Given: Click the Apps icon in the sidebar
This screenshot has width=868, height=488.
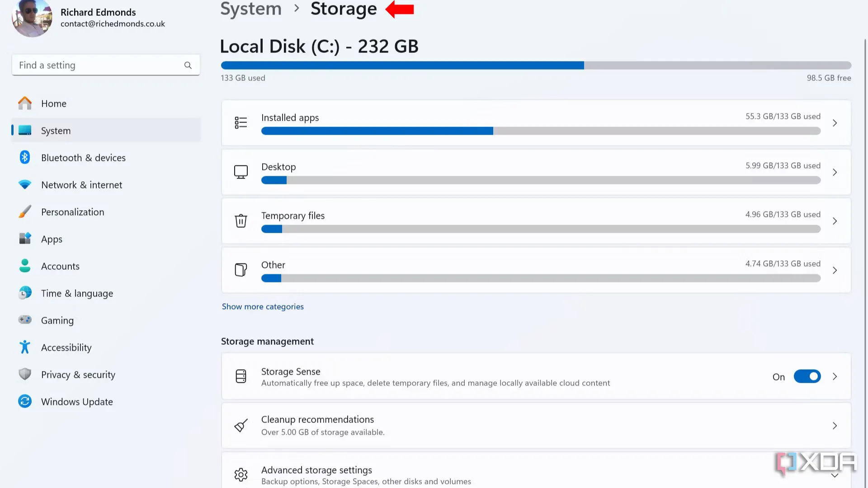Looking at the screenshot, I should [x=25, y=239].
